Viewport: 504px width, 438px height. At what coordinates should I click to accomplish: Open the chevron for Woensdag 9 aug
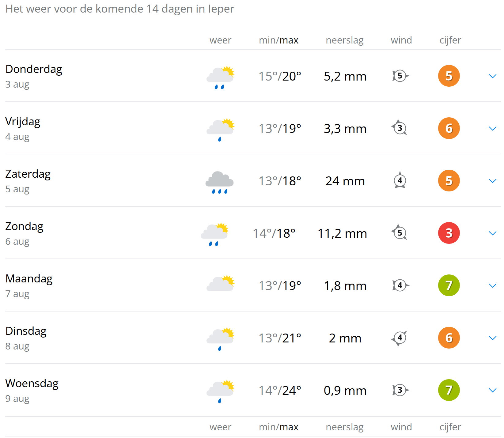coord(492,390)
